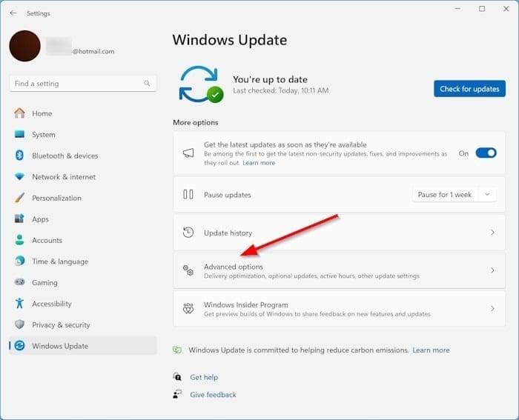This screenshot has width=519, height=420.
Task: Open Personalization settings
Action: [x=56, y=198]
